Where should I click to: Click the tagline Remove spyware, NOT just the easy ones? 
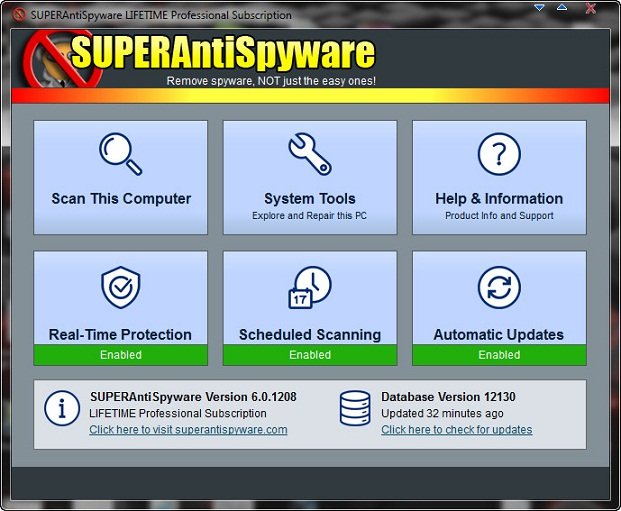(271, 81)
